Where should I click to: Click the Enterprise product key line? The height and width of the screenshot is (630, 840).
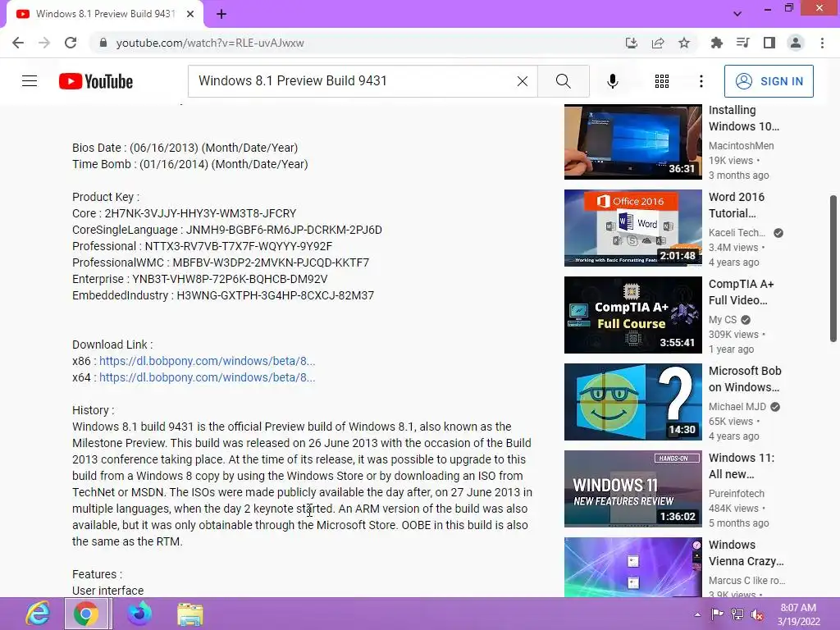(x=200, y=279)
